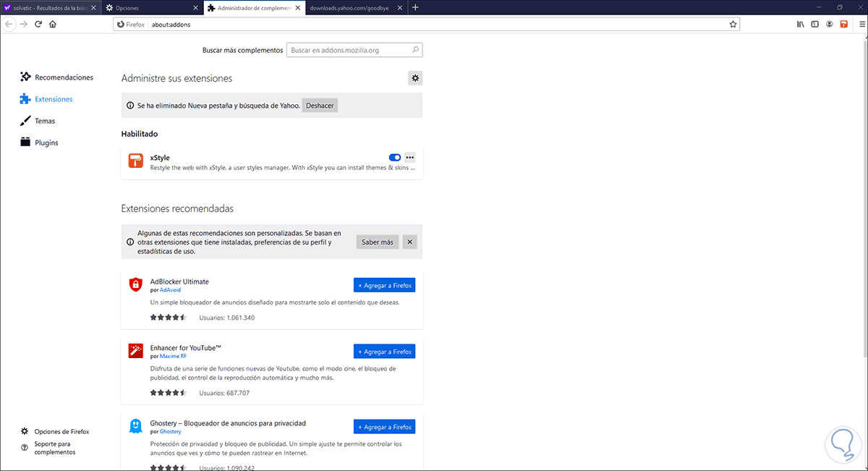Open Recomendaciones in the sidebar
This screenshot has width=868, height=471.
(57, 77)
